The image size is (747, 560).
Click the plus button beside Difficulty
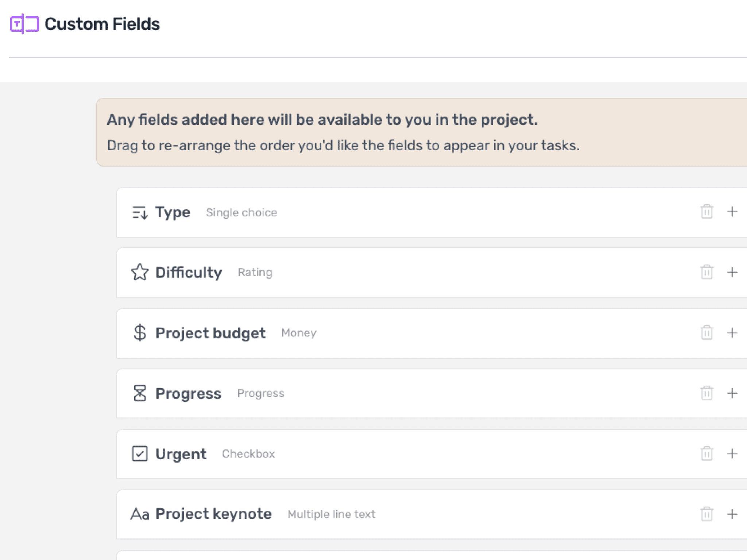point(732,272)
